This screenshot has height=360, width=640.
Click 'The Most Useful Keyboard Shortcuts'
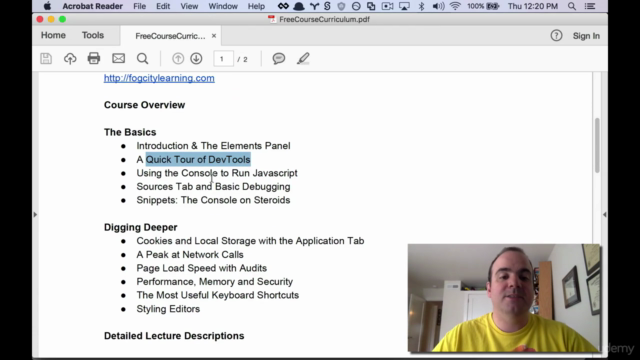[218, 295]
